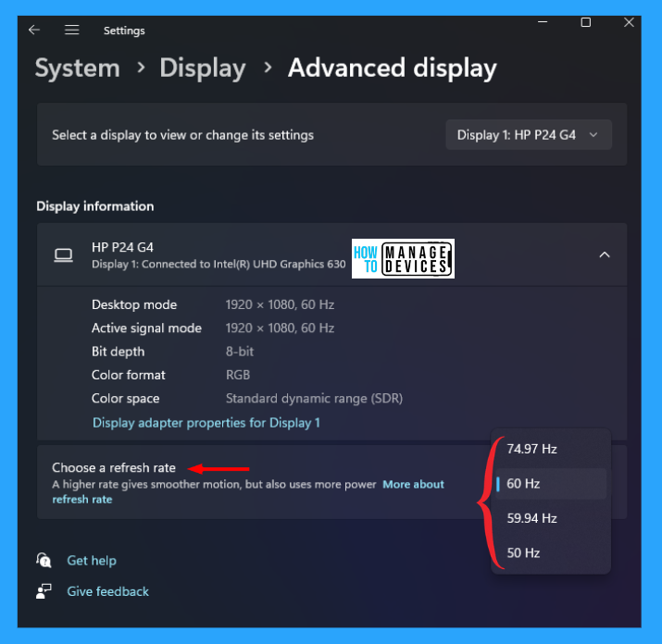Click the Active signal mode value 1920 × 1080, 60 Hz
Viewport: 662px width, 644px height.
[280, 328]
